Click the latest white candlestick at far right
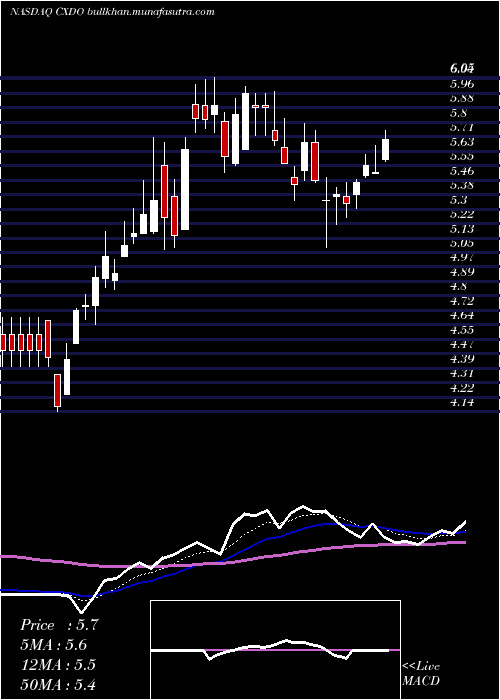 [385, 150]
